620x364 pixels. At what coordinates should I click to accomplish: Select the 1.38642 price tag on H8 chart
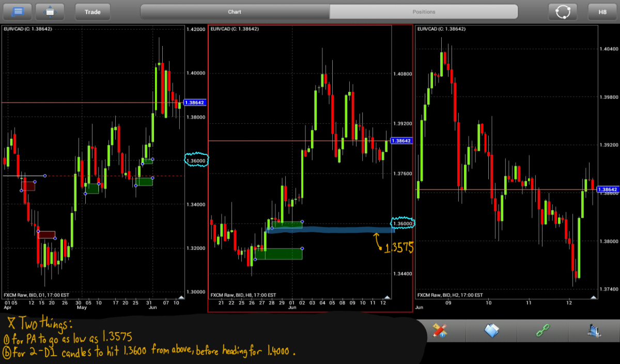pos(401,140)
